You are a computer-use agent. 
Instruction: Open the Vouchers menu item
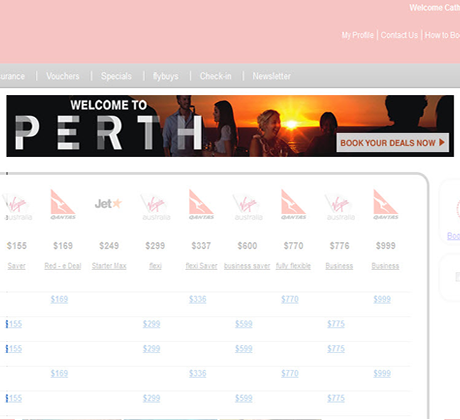(63, 76)
